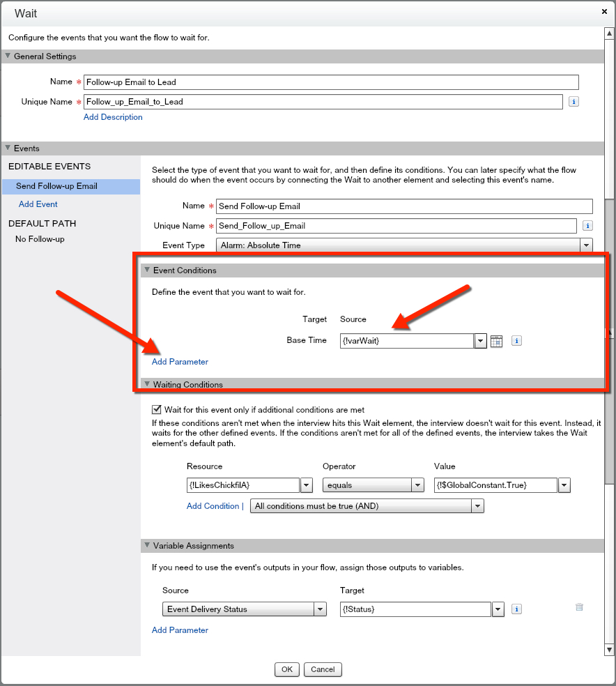Close the Wait dialog with the X
The image size is (616, 686).
[x=603, y=12]
